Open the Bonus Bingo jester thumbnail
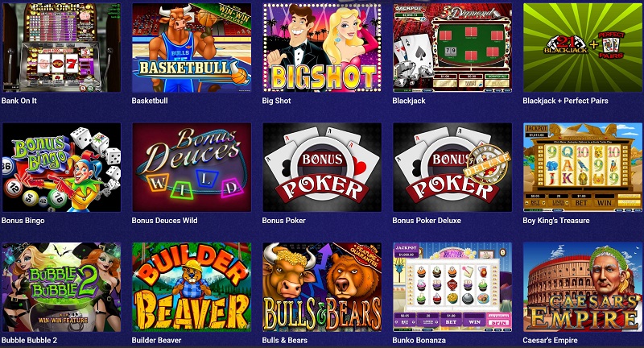Image resolution: width=644 pixels, height=348 pixels. [x=62, y=168]
